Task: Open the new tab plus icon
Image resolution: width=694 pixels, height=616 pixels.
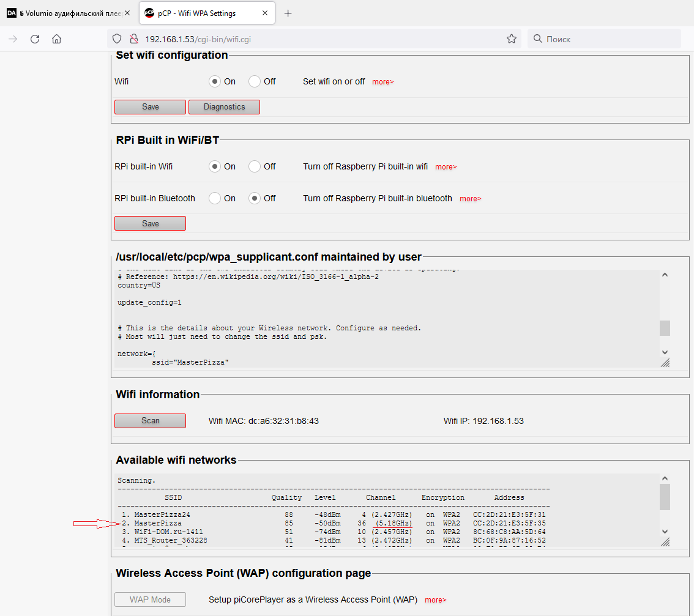Action: [288, 13]
